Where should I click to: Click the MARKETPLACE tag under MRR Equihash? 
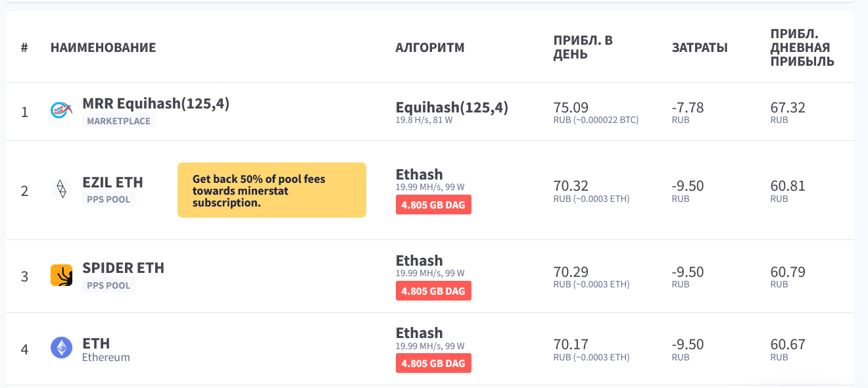(119, 121)
